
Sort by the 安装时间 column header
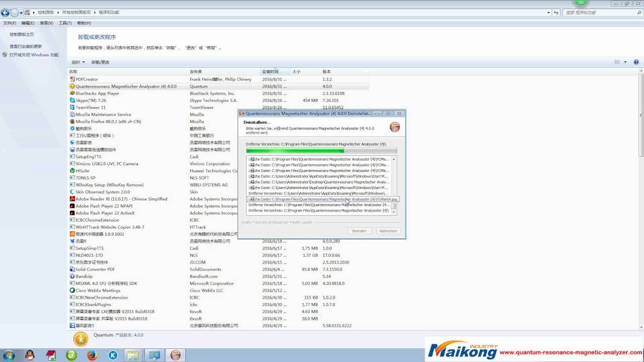coord(276,72)
